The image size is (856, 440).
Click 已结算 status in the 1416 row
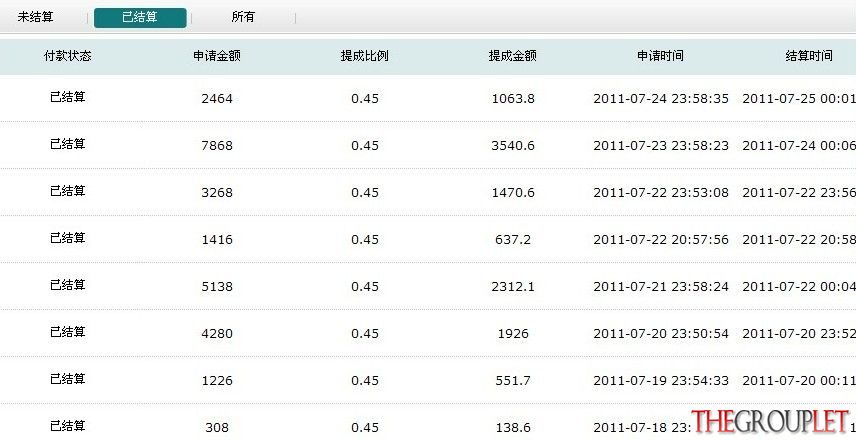68,237
